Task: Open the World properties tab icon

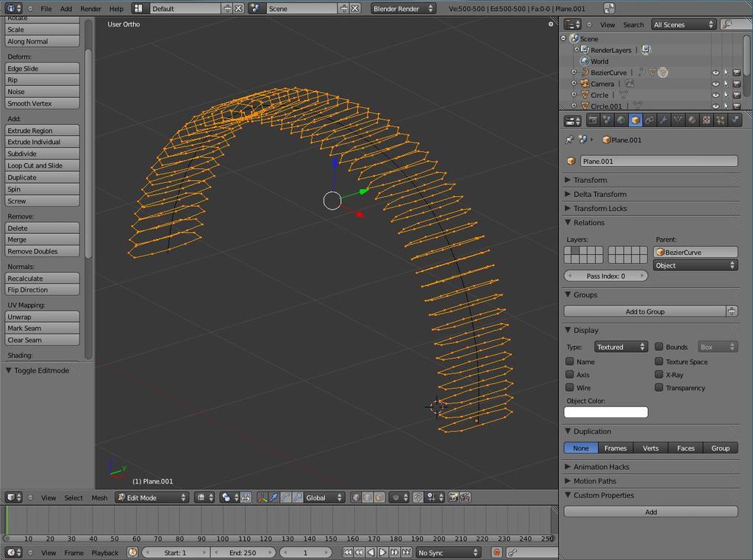Action: point(621,121)
